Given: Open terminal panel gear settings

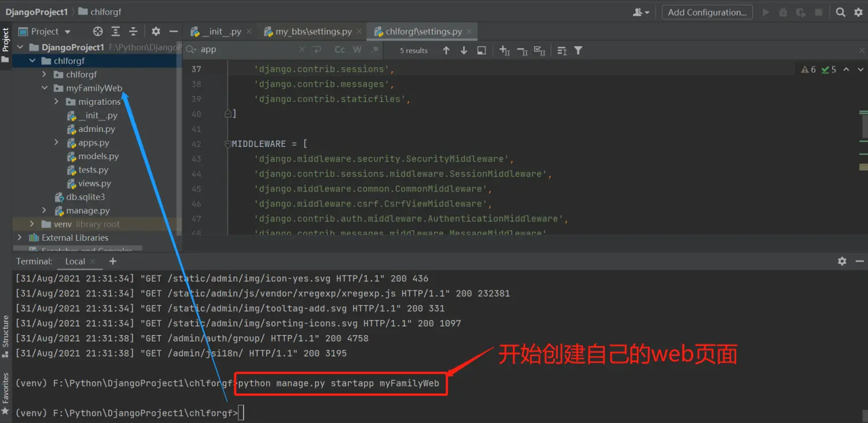Looking at the screenshot, I should click(x=842, y=261).
